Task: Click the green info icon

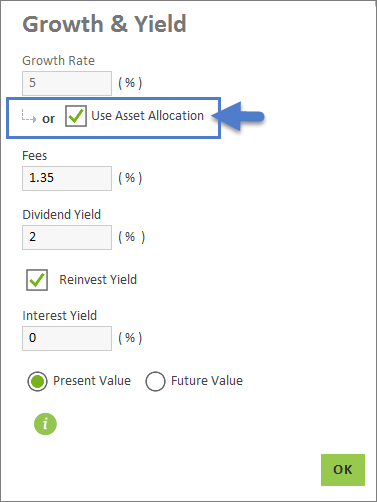Action: pos(45,424)
